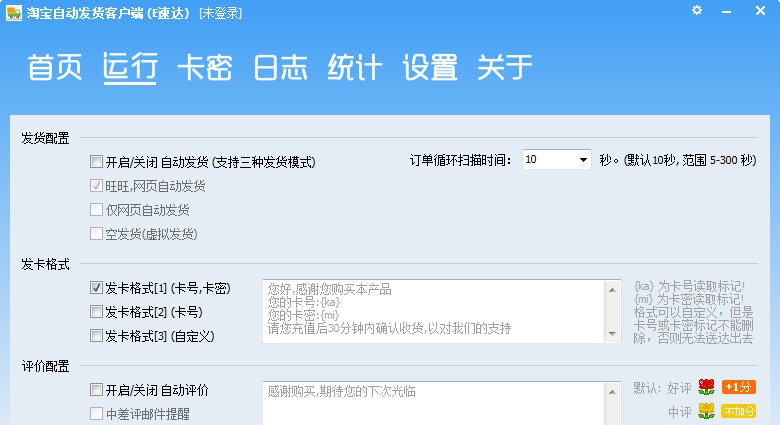The image size is (780, 425).
Task: Open the 关于 tab
Action: click(504, 67)
